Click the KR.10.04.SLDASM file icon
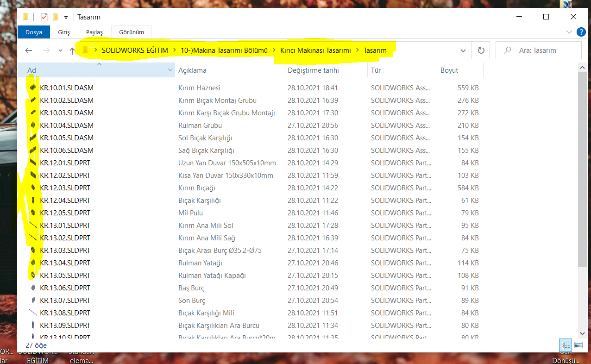 [32, 125]
